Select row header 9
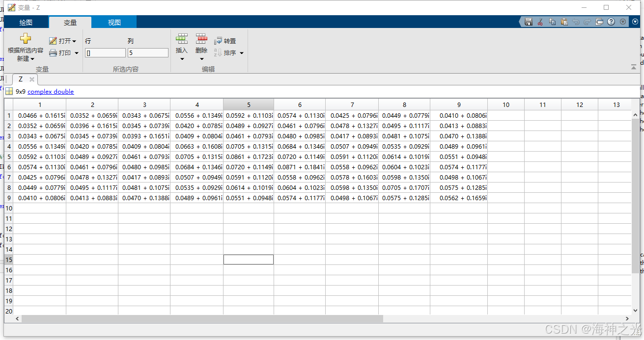The width and height of the screenshot is (644, 340). [x=8, y=198]
